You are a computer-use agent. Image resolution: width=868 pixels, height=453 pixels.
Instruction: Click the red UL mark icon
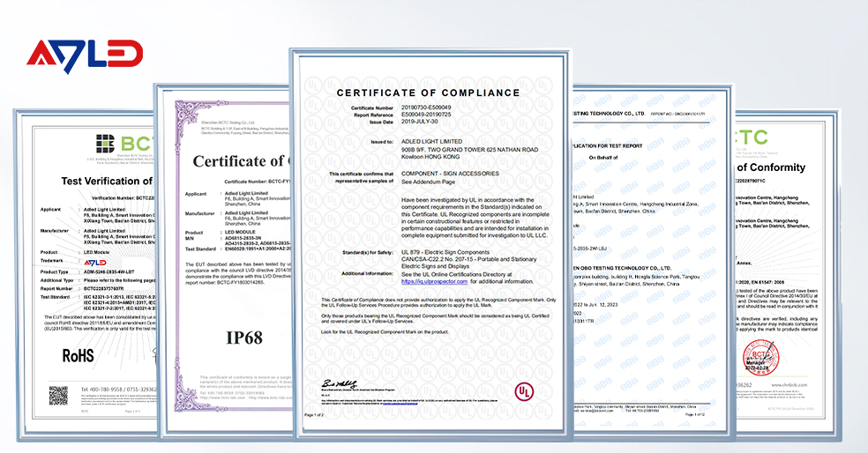pos(524,391)
